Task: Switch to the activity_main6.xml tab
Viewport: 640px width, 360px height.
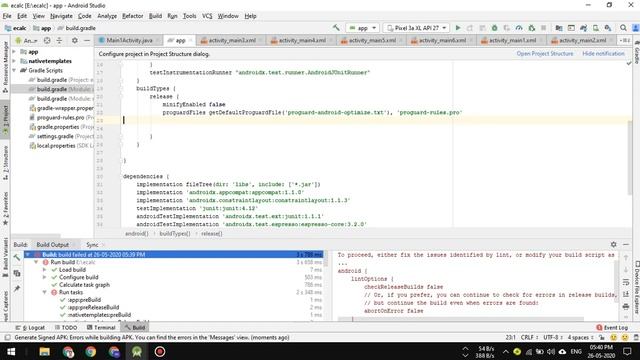Action: pos(442,40)
